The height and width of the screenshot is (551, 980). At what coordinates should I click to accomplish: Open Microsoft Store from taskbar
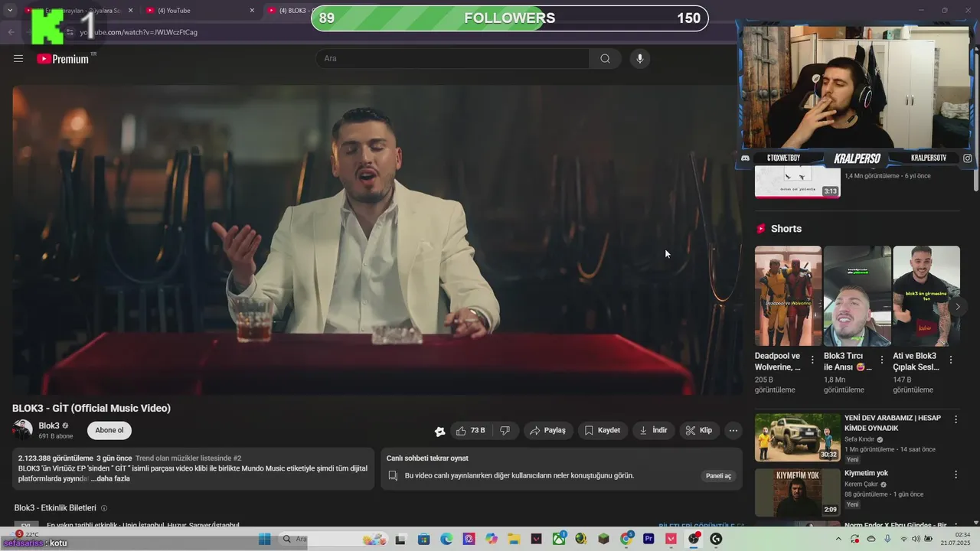pos(423,540)
